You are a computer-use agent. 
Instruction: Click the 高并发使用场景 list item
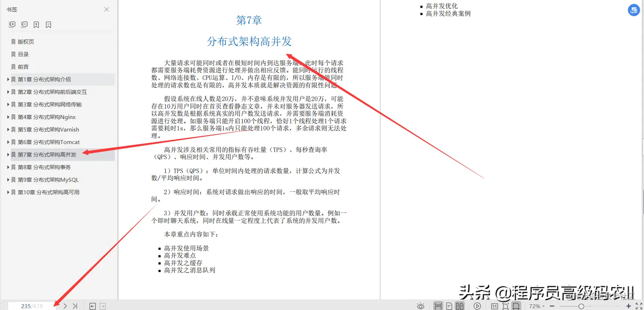pos(187,248)
